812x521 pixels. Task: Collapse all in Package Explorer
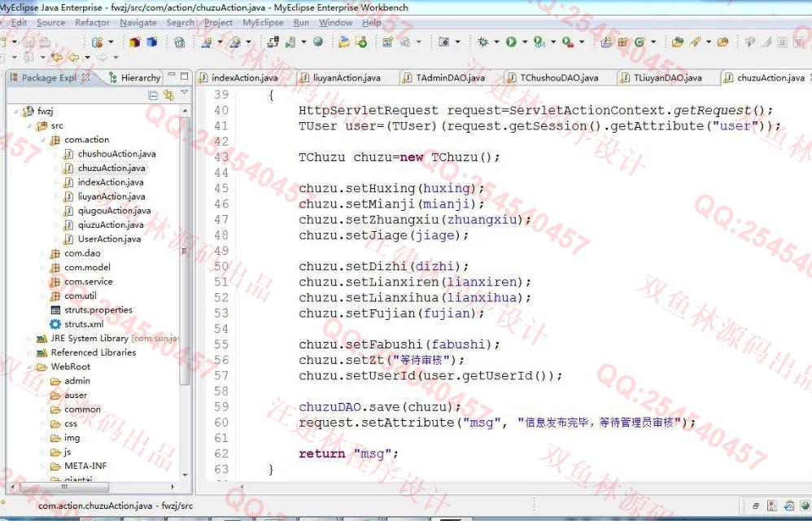(x=153, y=94)
